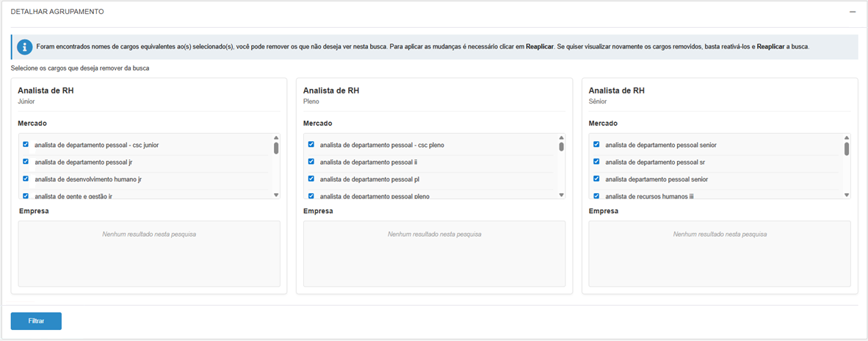This screenshot has width=868, height=341.
Task: Click scrollbar thumb in Pleno Mercado list
Action: coord(561,147)
